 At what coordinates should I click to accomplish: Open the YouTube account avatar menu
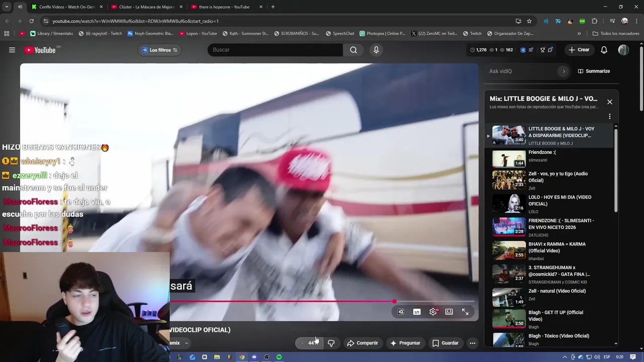point(623,50)
